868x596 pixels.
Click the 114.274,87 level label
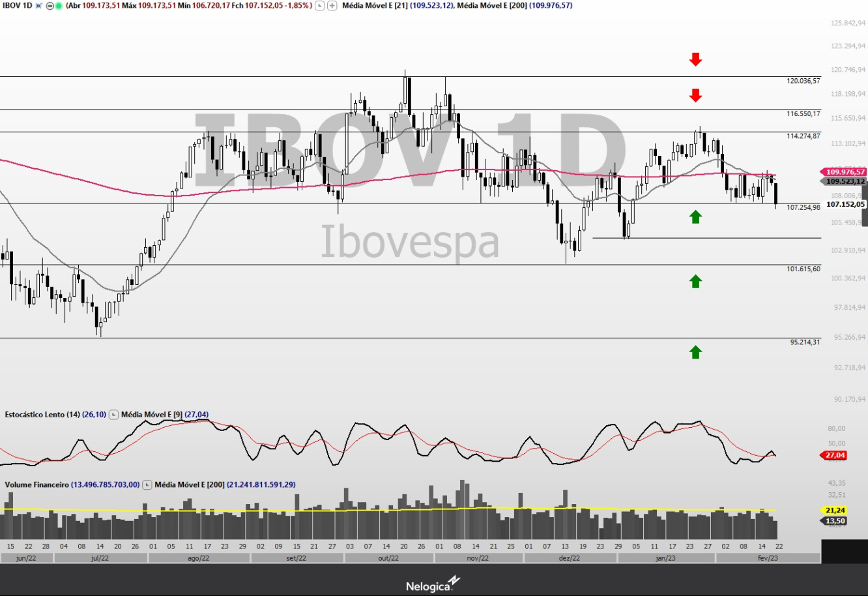click(803, 136)
